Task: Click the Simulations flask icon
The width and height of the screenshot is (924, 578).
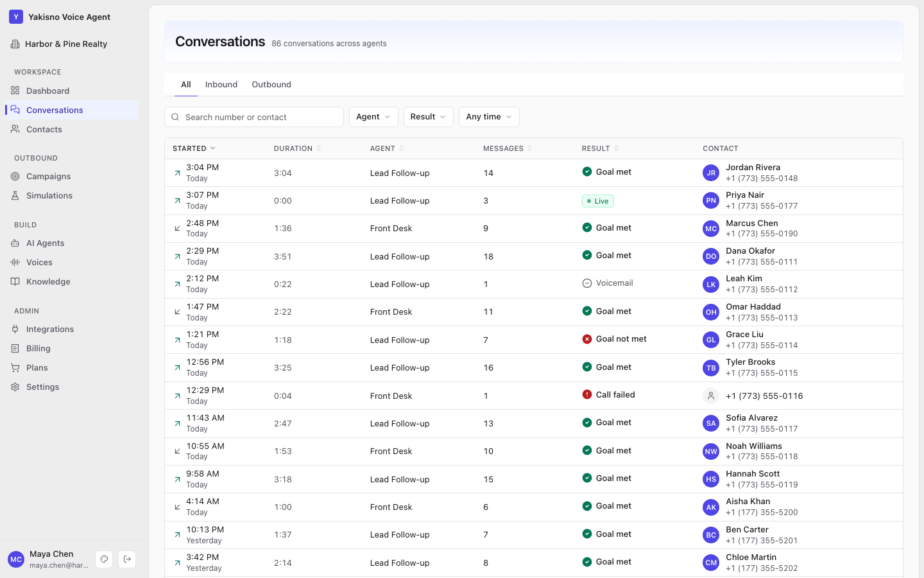Action: [15, 196]
